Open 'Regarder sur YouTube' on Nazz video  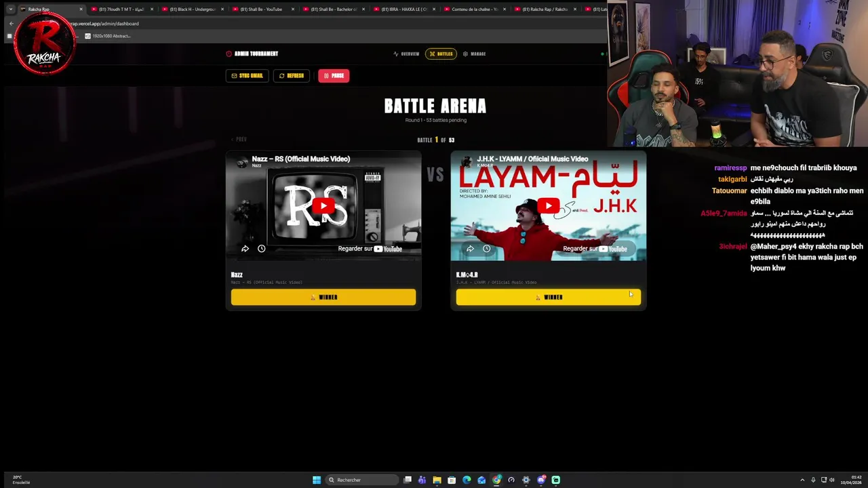(370, 249)
